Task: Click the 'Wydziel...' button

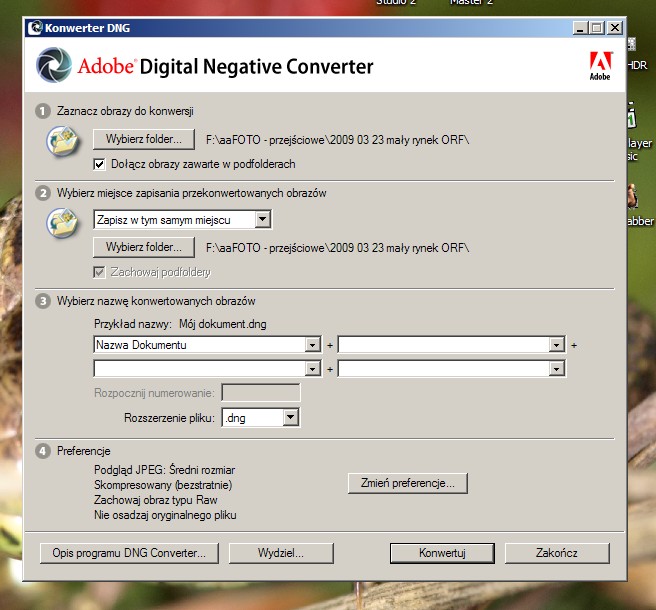Action: click(281, 553)
